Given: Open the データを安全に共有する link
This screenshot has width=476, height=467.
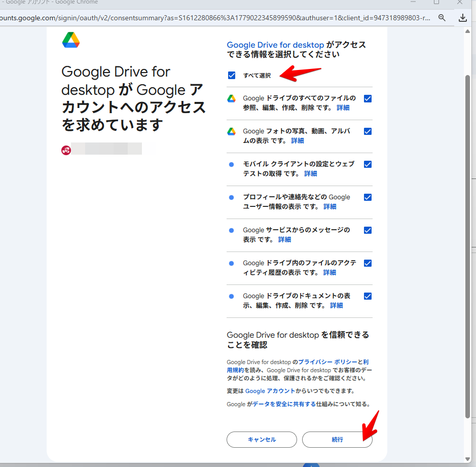Looking at the screenshot, I should click(284, 404).
